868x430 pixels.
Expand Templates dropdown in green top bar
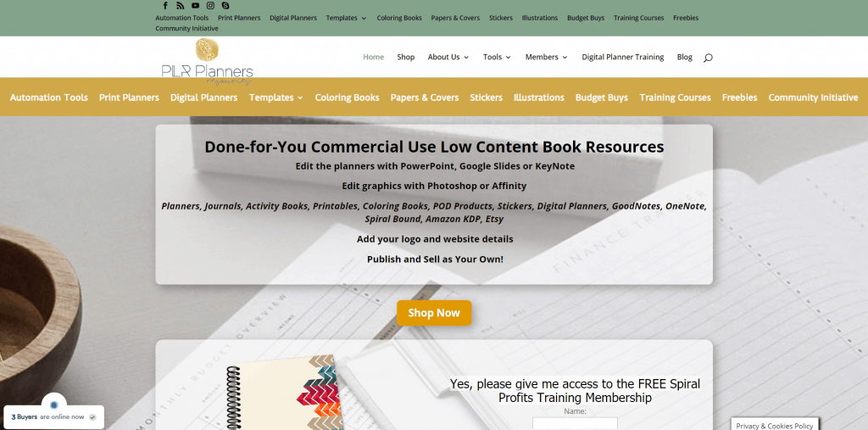(x=346, y=18)
